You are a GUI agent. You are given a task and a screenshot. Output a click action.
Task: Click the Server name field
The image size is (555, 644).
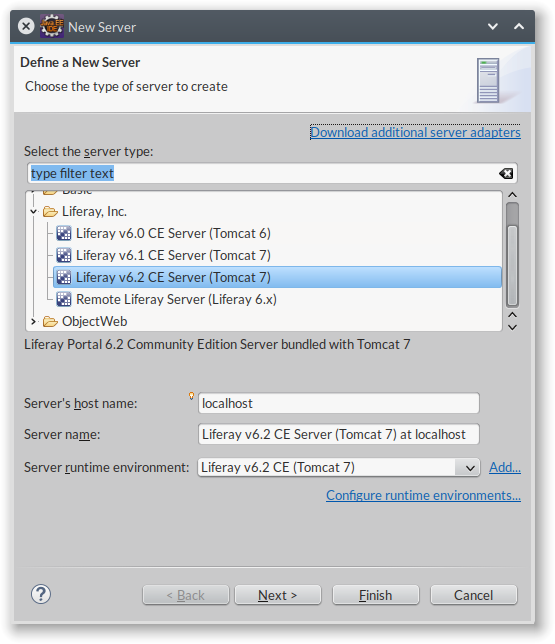(339, 434)
